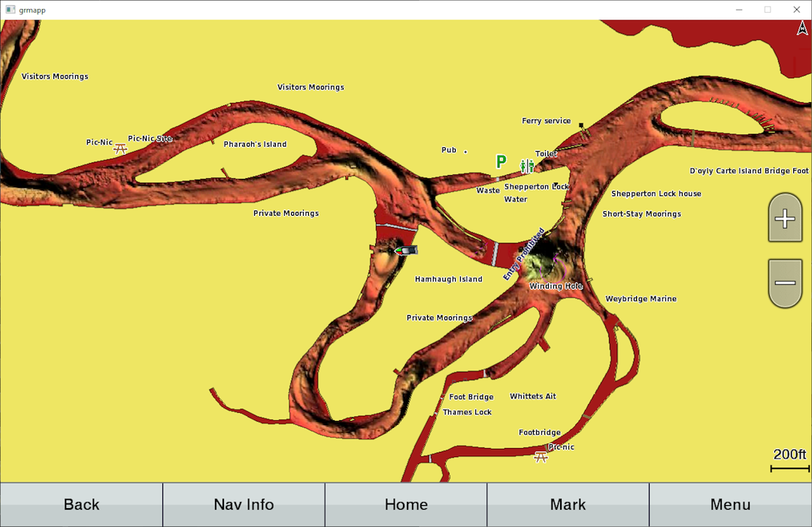
Task: Select the Ferry service label
Action: coord(546,121)
